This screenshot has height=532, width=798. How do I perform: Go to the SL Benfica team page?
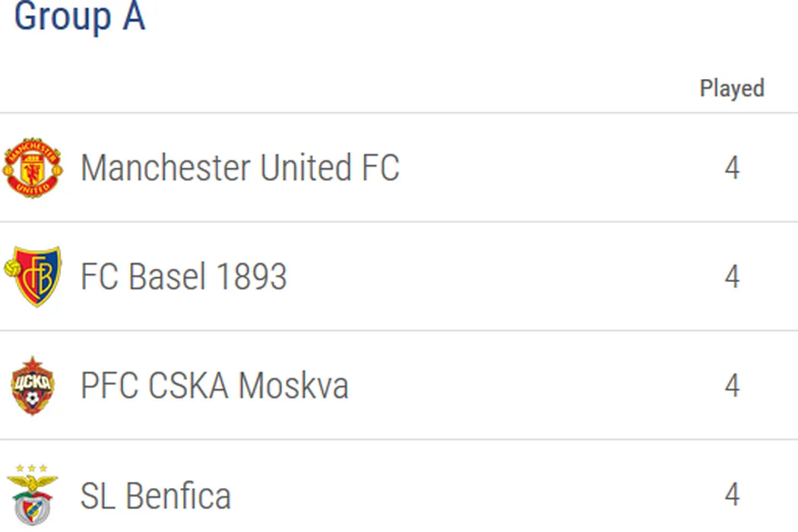[x=155, y=496]
